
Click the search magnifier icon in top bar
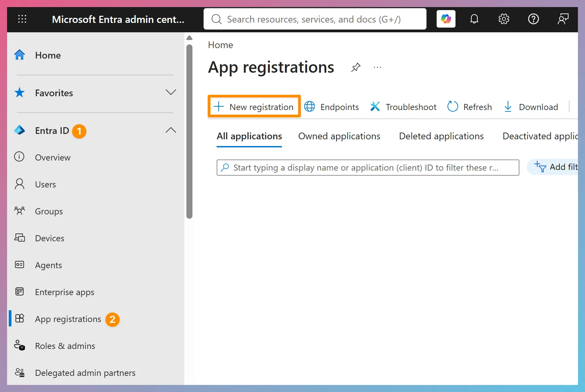pyautogui.click(x=216, y=19)
